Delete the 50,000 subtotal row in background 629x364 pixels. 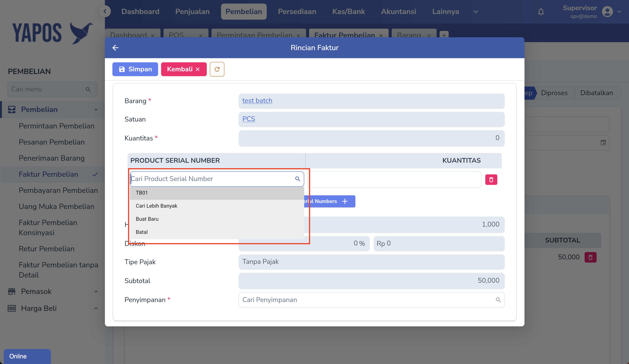click(590, 257)
